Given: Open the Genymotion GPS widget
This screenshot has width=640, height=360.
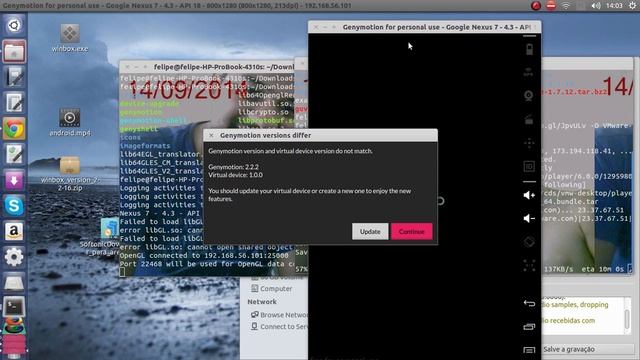Looking at the screenshot, I should point(529,72).
